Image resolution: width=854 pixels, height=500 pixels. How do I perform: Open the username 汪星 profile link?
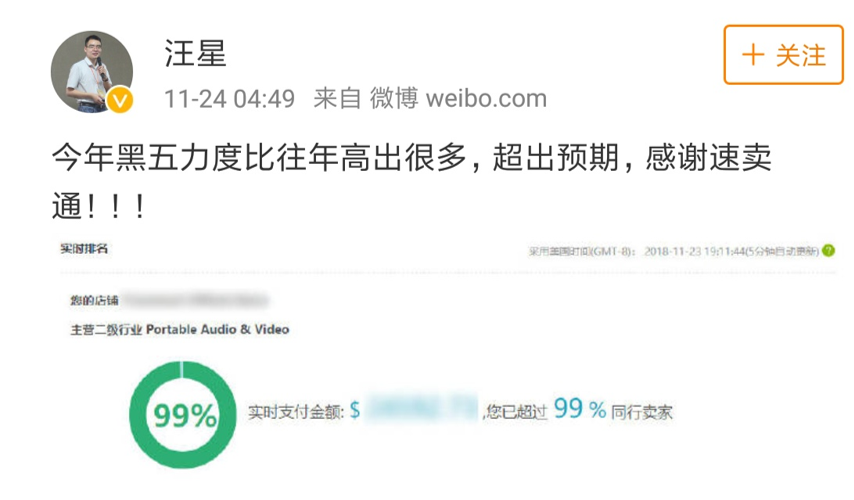(x=195, y=53)
